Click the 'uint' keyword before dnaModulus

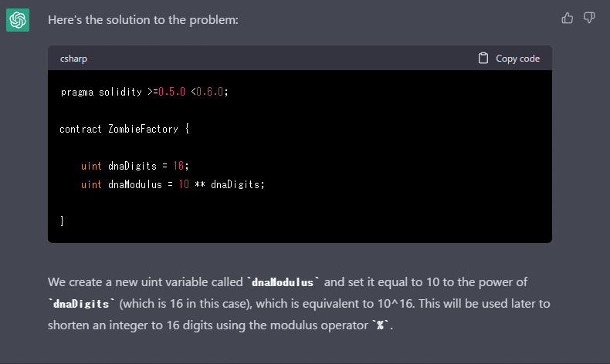[x=91, y=184]
